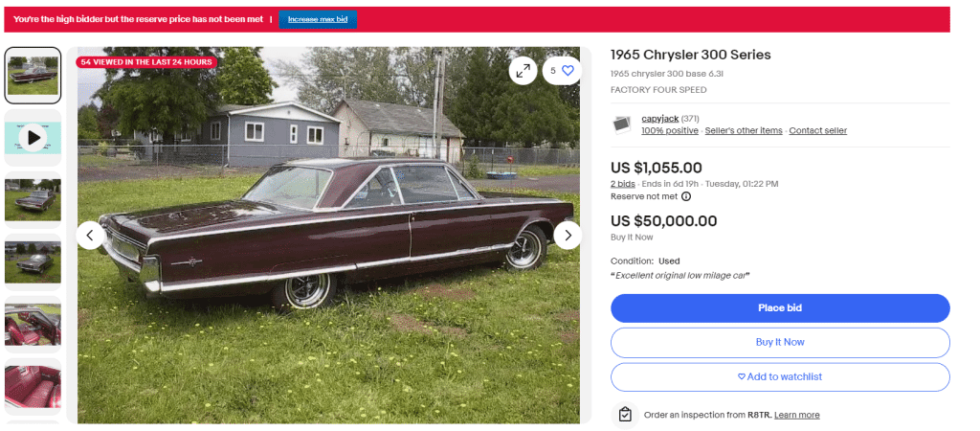Select the first car side-view thumbnail
This screenshot has width=980, height=431.
(33, 75)
